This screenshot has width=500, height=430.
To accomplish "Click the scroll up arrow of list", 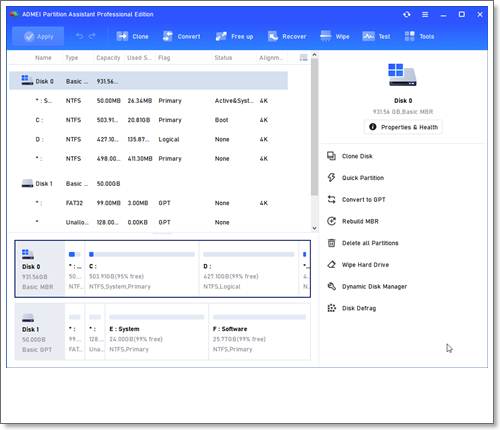I will coord(314,54).
